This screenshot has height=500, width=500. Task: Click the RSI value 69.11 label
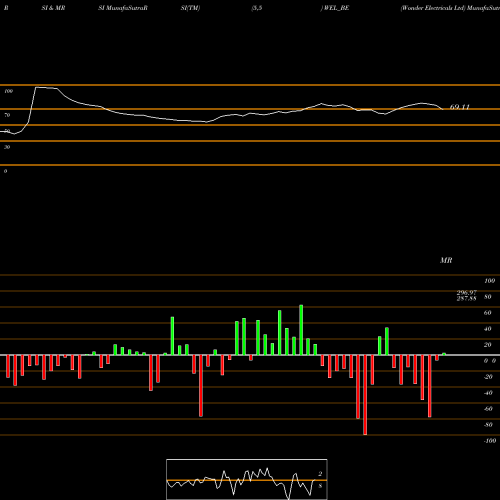[x=459, y=107]
